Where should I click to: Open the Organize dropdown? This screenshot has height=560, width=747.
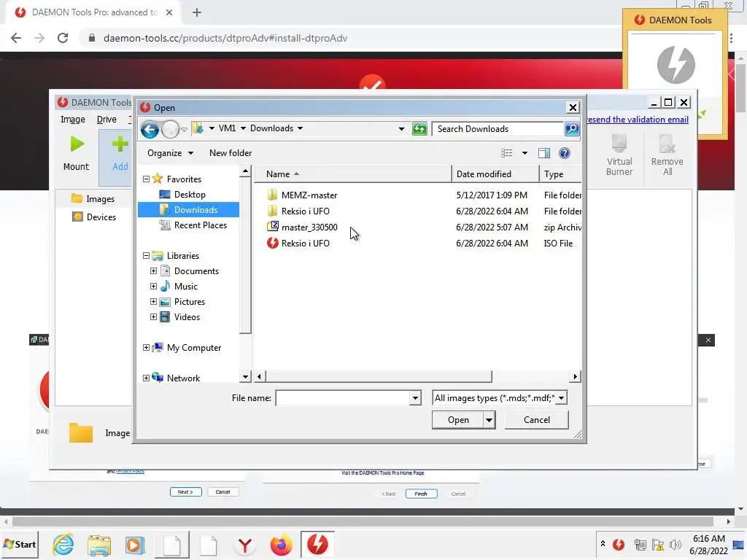[170, 153]
